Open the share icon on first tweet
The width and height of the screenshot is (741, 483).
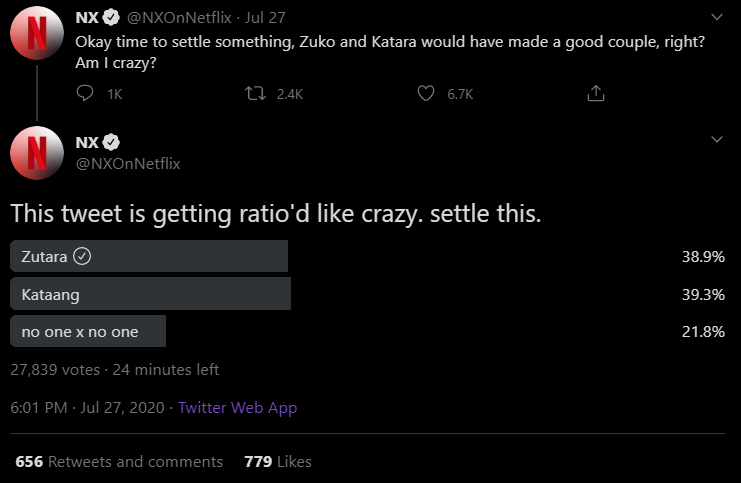click(x=596, y=93)
